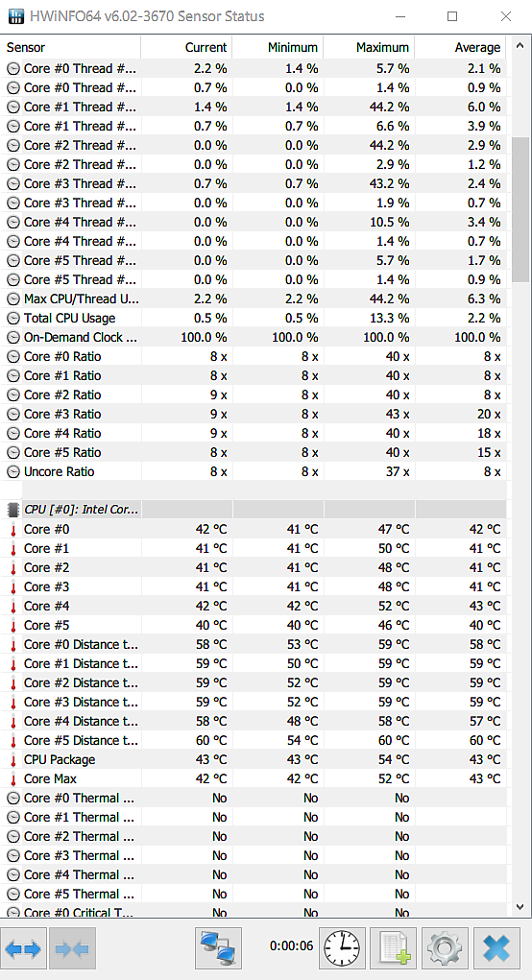This screenshot has height=980, width=532.
Task: Click the shrink layout arrows button
Action: tap(72, 948)
